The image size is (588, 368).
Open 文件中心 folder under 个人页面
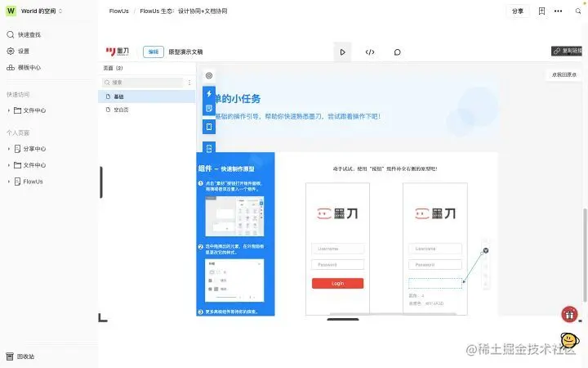tap(30, 165)
